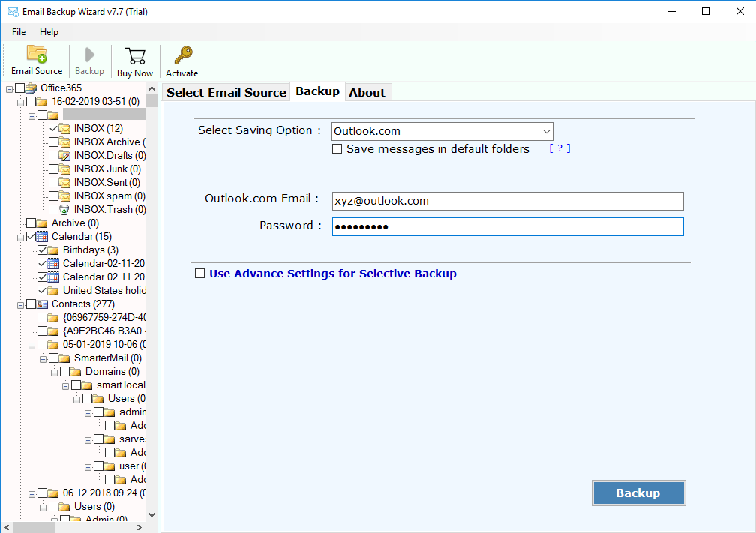The height and width of the screenshot is (533, 756).
Task: Click the INBOX.Junk folder icon
Action: click(64, 169)
